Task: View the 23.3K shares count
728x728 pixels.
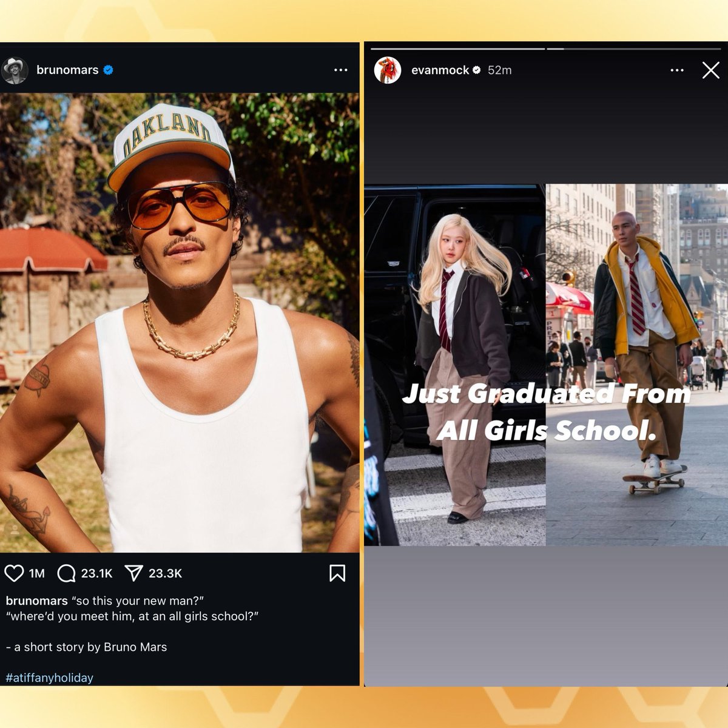Action: click(x=165, y=573)
